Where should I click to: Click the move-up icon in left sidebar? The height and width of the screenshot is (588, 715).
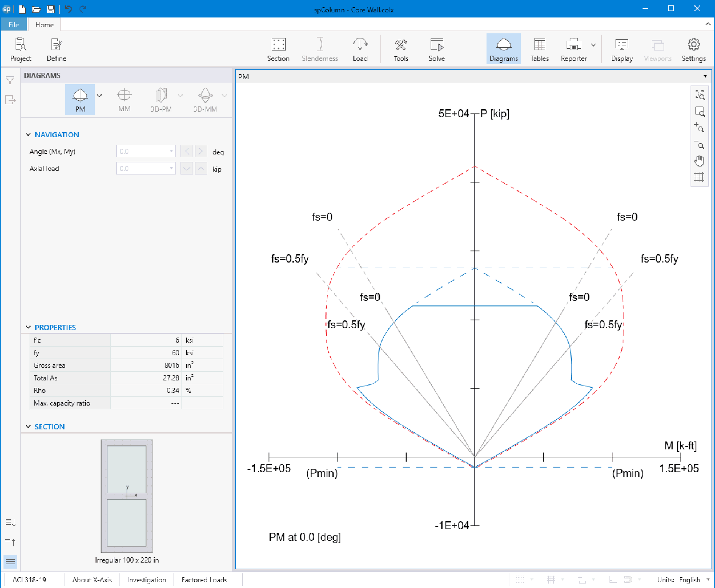(10, 542)
